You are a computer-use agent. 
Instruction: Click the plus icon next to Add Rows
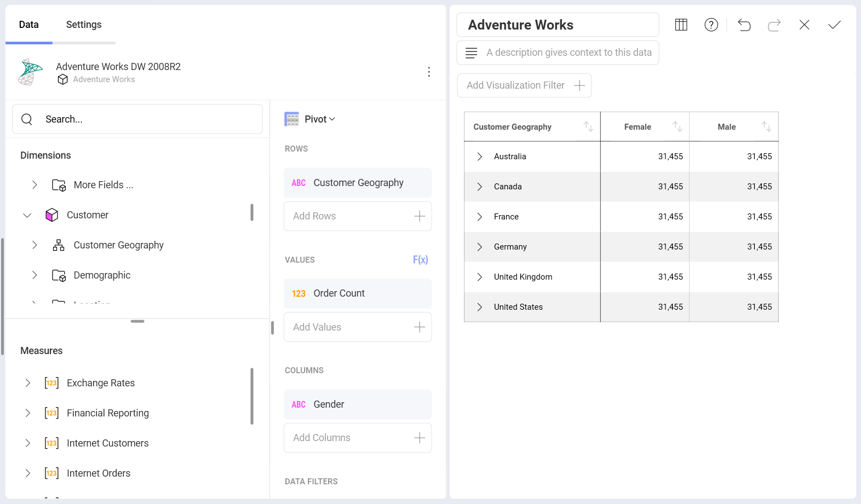[x=420, y=216]
